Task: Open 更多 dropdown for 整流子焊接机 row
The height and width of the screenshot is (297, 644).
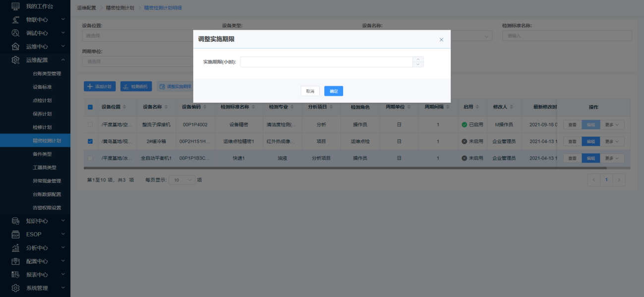Action: pos(614,124)
